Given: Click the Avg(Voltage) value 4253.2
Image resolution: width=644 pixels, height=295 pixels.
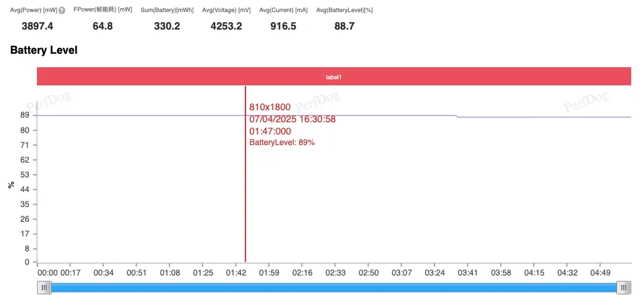Looking at the screenshot, I should (x=225, y=26).
